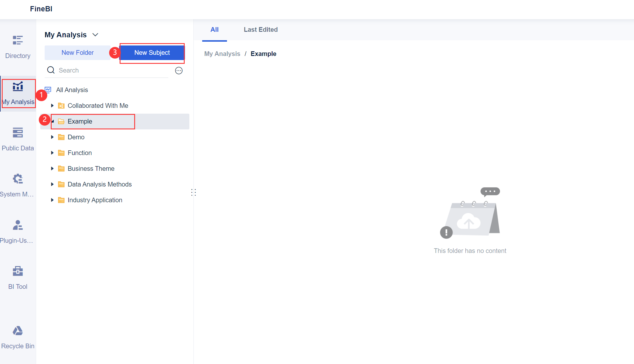Expand the Demo folder
The image size is (634, 364).
pos(52,137)
